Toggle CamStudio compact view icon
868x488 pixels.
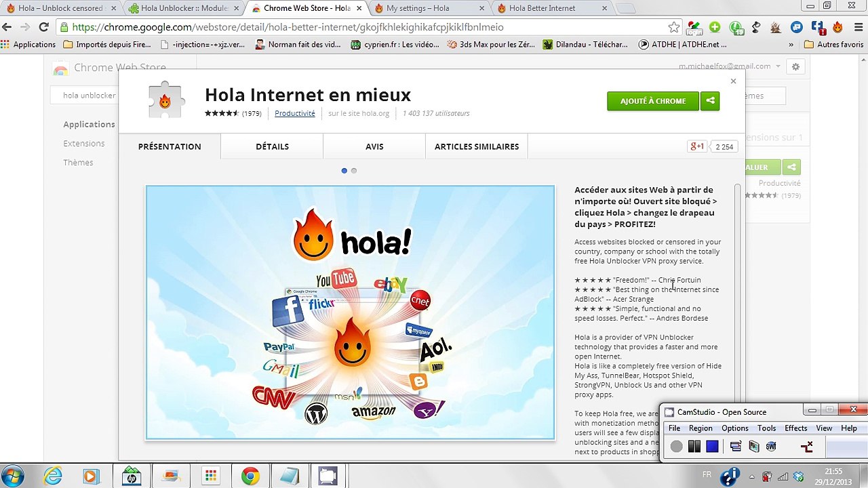pyautogui.click(x=736, y=446)
